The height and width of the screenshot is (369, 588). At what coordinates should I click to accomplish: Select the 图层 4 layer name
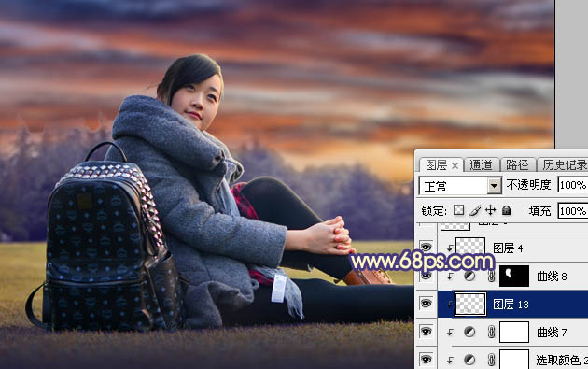(x=508, y=248)
